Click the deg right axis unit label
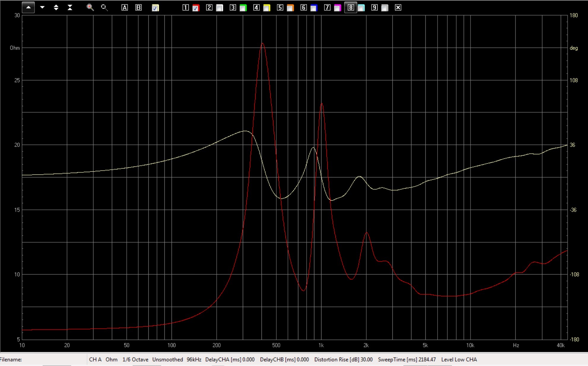This screenshot has height=366, width=588. [574, 48]
